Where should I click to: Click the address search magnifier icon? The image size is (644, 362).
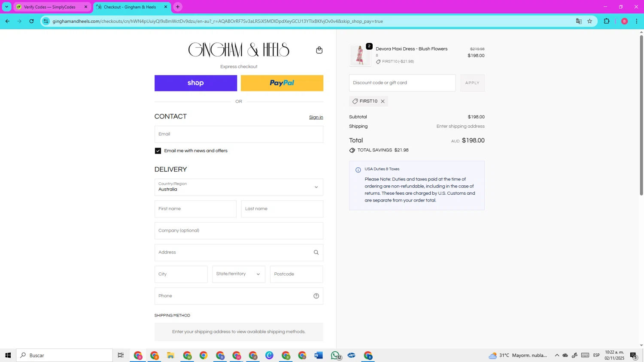[316, 253]
